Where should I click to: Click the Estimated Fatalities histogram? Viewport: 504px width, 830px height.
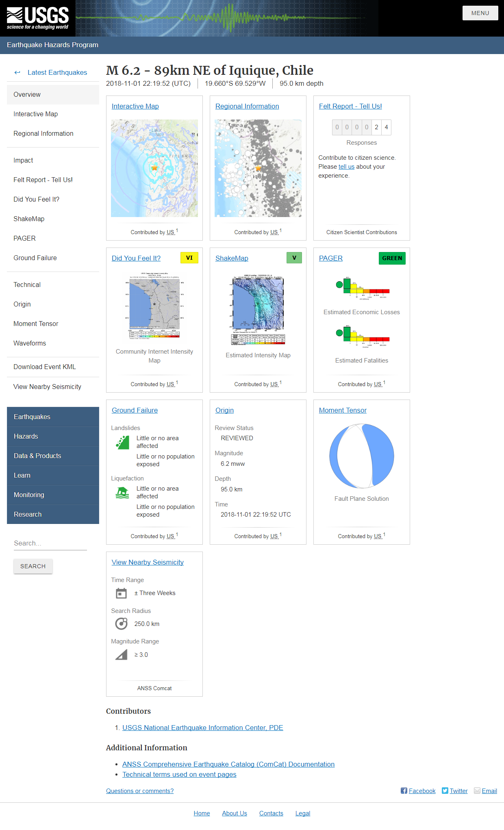pos(362,336)
